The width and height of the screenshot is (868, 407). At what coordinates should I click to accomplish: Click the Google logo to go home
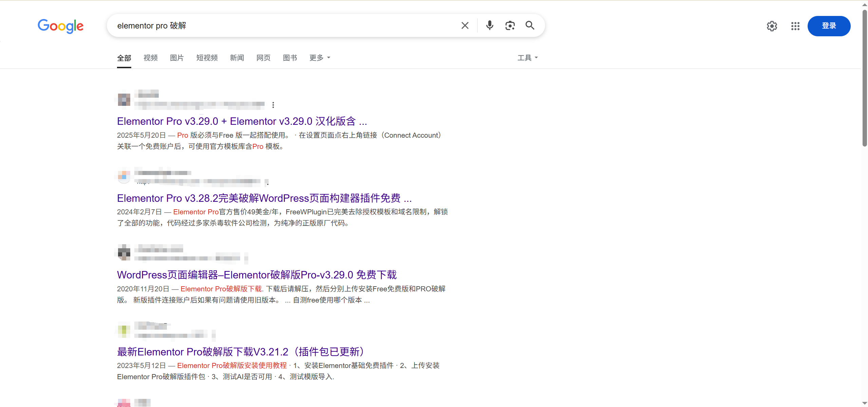[x=60, y=26]
